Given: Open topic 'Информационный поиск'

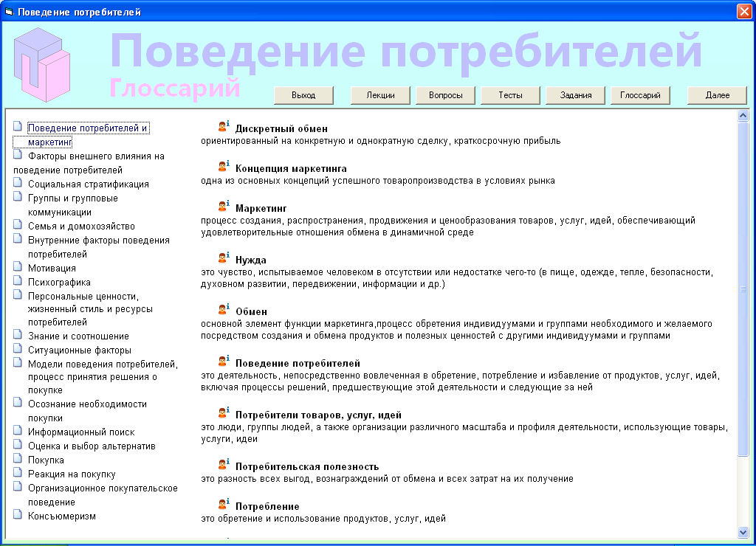Looking at the screenshot, I should pos(81,432).
